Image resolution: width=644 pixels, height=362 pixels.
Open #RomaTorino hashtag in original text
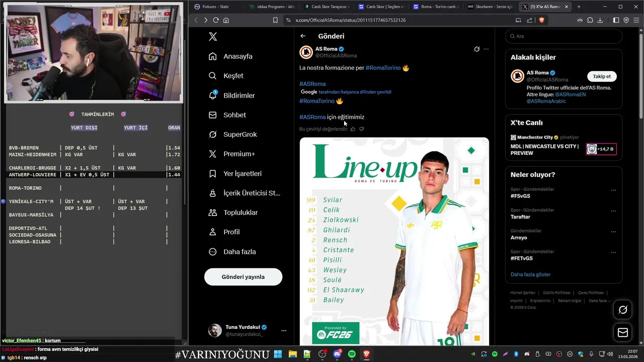[x=383, y=68]
